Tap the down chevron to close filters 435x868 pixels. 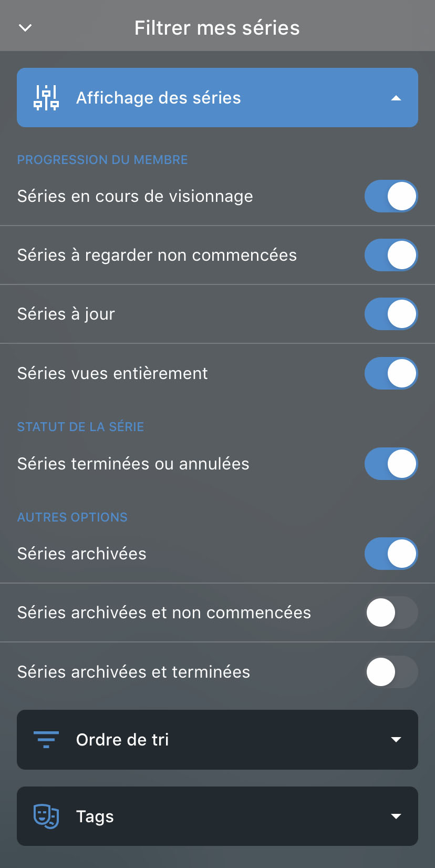click(25, 28)
